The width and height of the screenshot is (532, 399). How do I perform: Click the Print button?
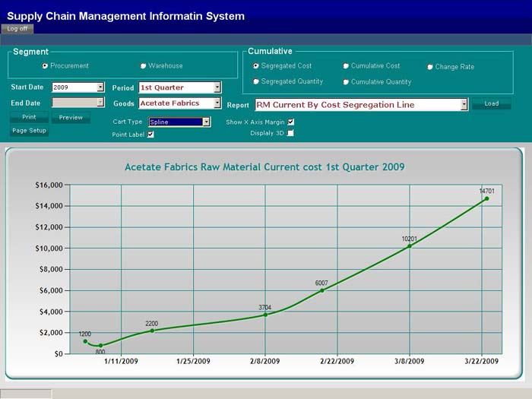(x=29, y=117)
